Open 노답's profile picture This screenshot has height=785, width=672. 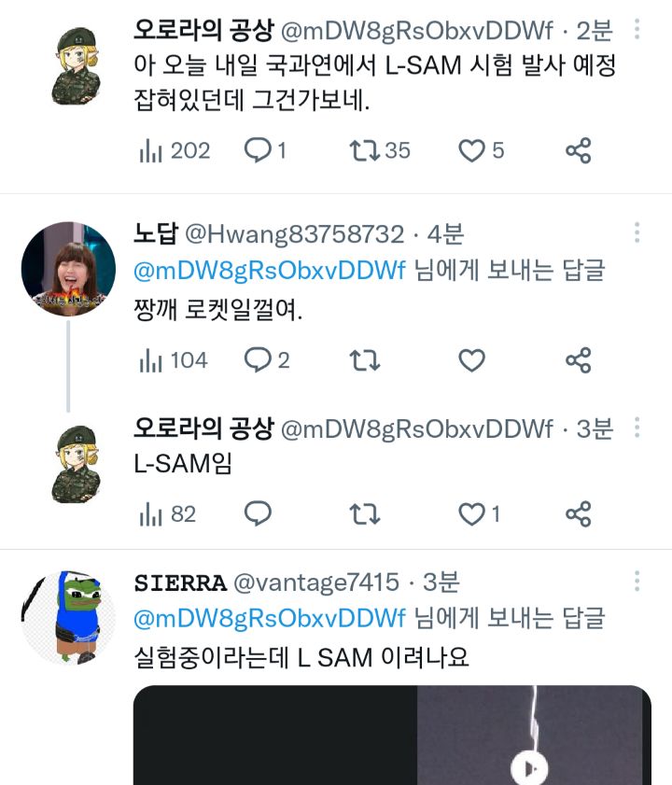tap(68, 269)
